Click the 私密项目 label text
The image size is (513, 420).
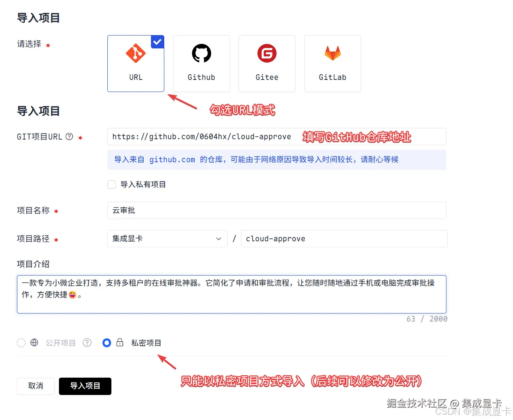click(146, 343)
